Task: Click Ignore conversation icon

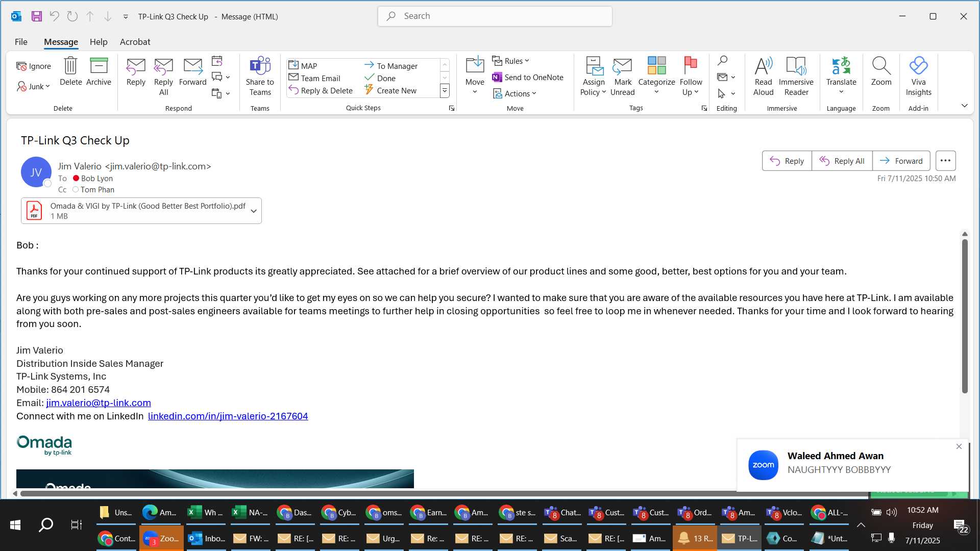Action: coord(34,66)
